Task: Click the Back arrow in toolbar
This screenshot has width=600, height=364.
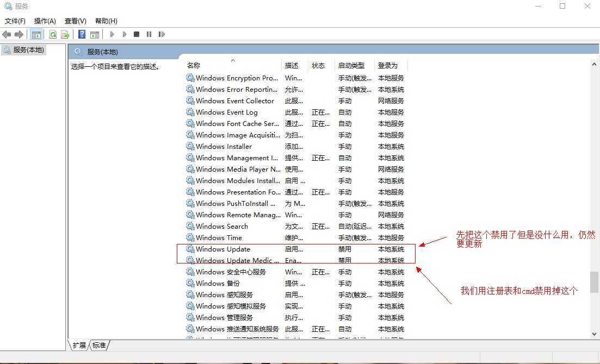Action: click(7, 34)
